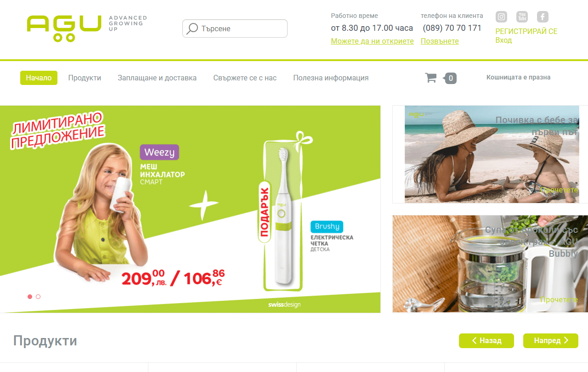Click the cart item count badge
This screenshot has height=372, width=588.
click(450, 78)
